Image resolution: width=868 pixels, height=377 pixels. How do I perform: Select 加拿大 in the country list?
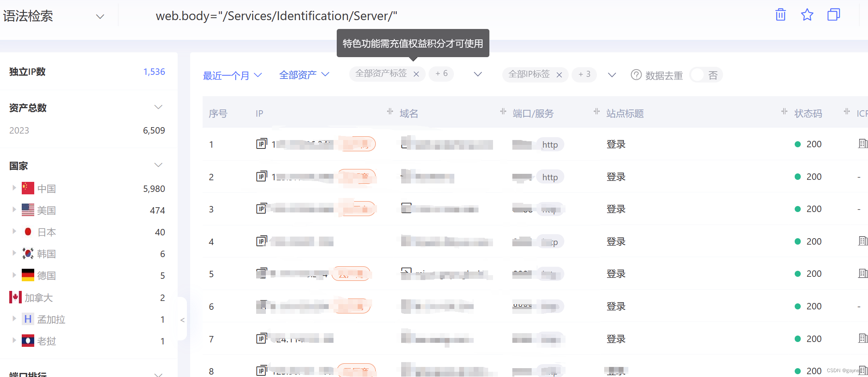(x=39, y=298)
